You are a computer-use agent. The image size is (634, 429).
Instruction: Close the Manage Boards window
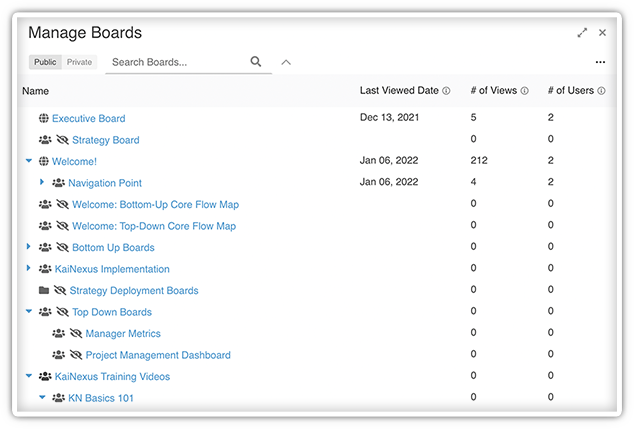pos(602,33)
